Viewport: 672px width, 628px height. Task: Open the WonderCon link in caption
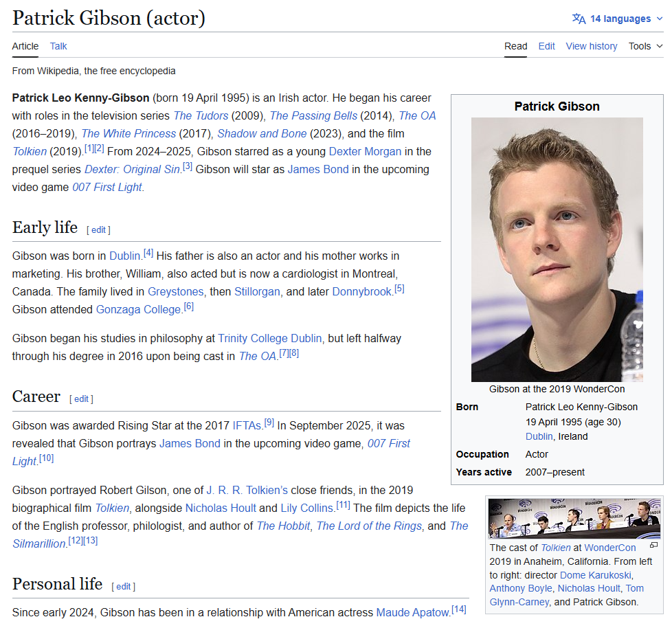coord(610,548)
